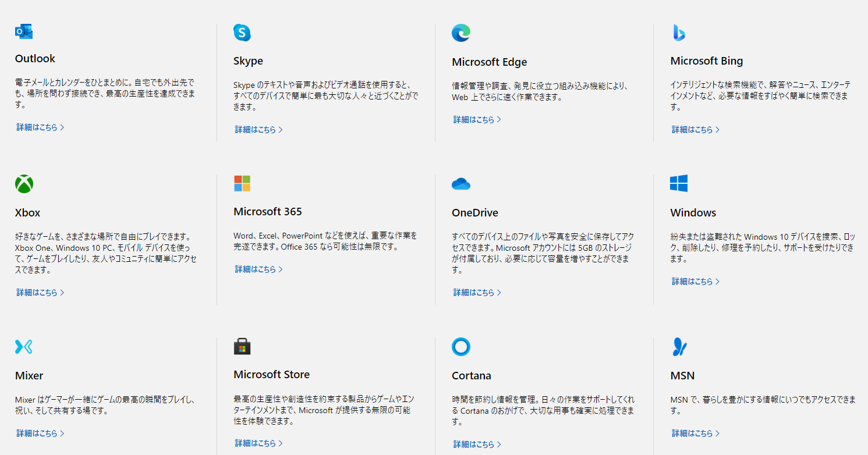Open 詳細はこちら link under Microsoft Edge
The image size is (868, 455).
tap(477, 119)
